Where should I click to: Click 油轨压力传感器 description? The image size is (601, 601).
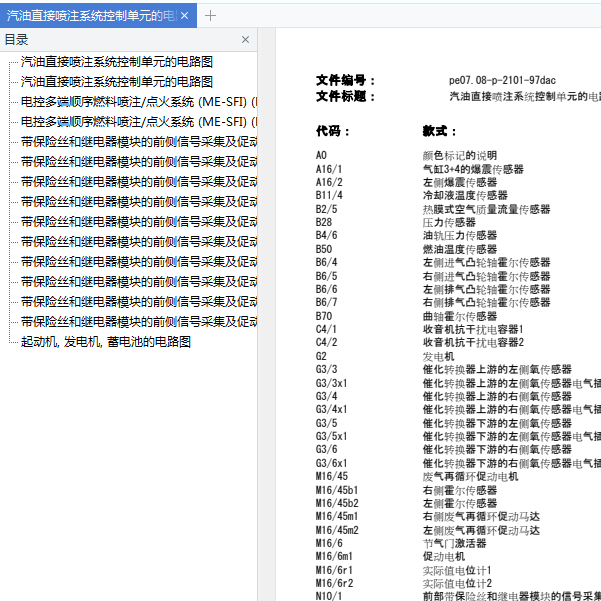460,235
